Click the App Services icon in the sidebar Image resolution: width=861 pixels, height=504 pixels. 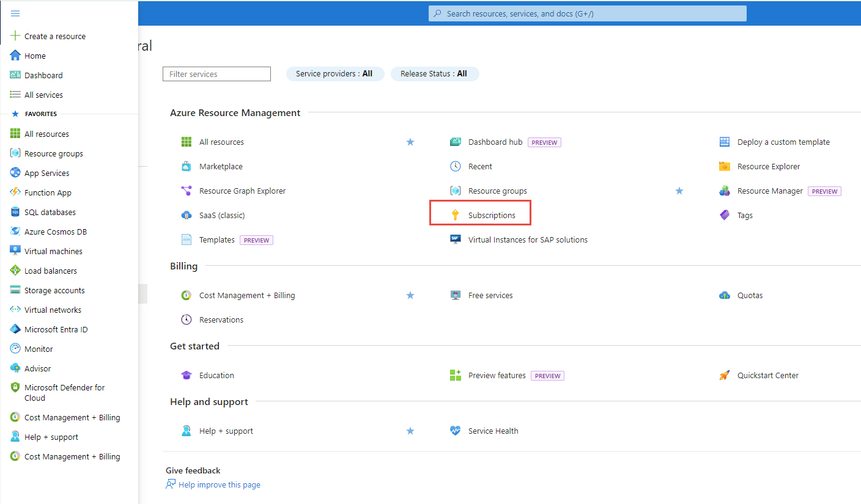(x=15, y=173)
